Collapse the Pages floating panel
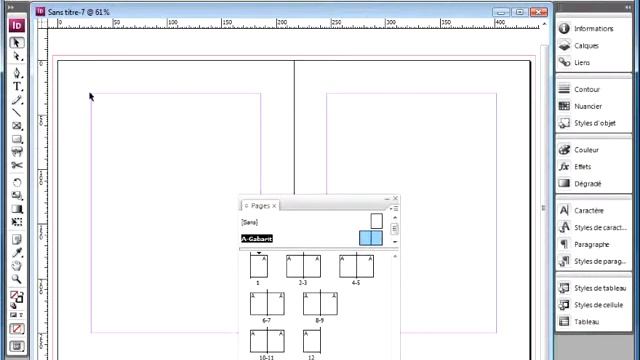 387,198
